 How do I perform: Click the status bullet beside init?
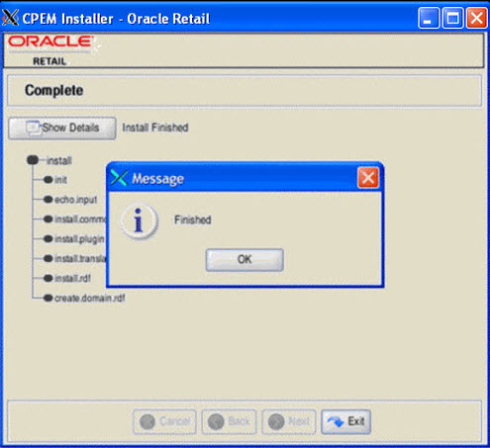(49, 180)
